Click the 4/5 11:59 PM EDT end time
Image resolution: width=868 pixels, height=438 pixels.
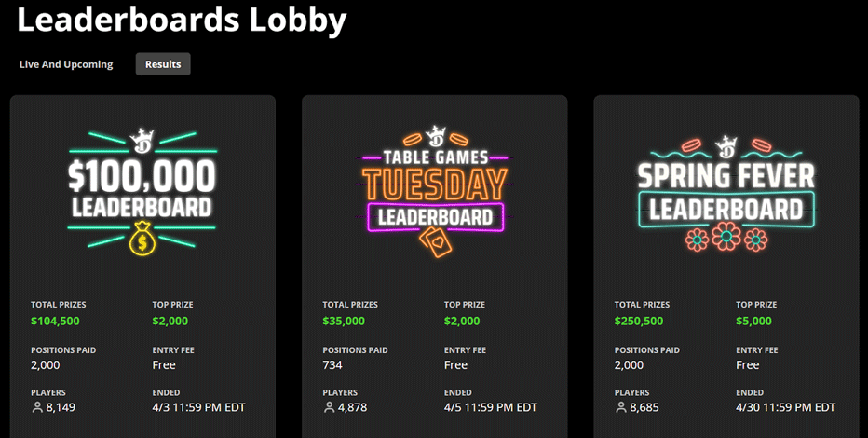[491, 407]
